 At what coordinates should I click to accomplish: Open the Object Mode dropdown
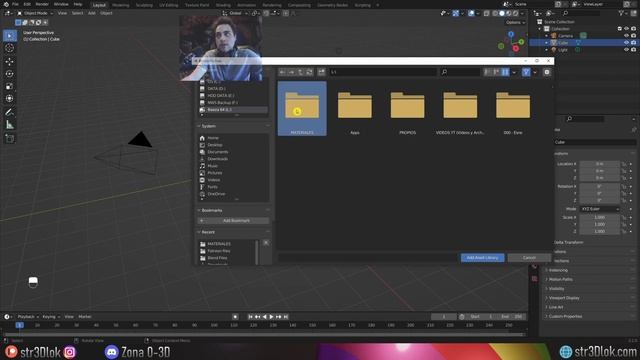tap(35, 13)
